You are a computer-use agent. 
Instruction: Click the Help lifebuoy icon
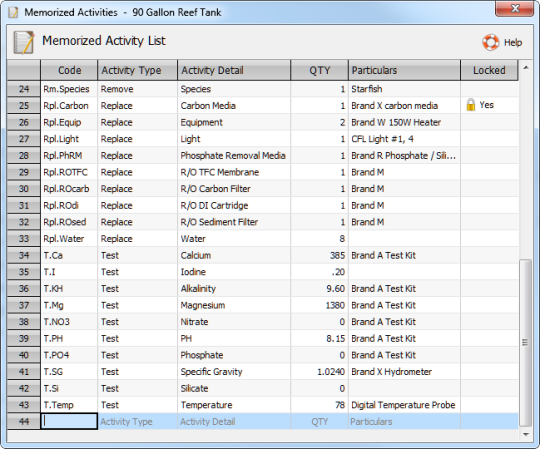[x=490, y=42]
